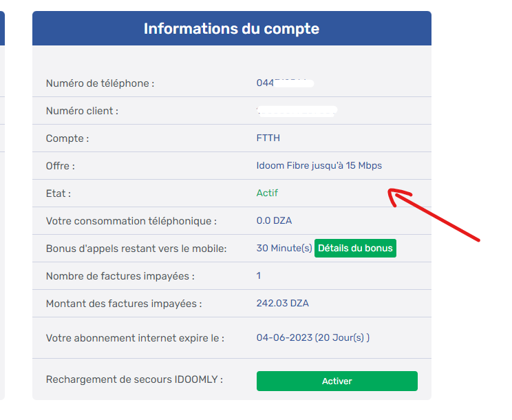Viewport: 512px width, 420px height.
Task: Click the Votre consommation téléphonique label
Action: pyautogui.click(x=131, y=221)
